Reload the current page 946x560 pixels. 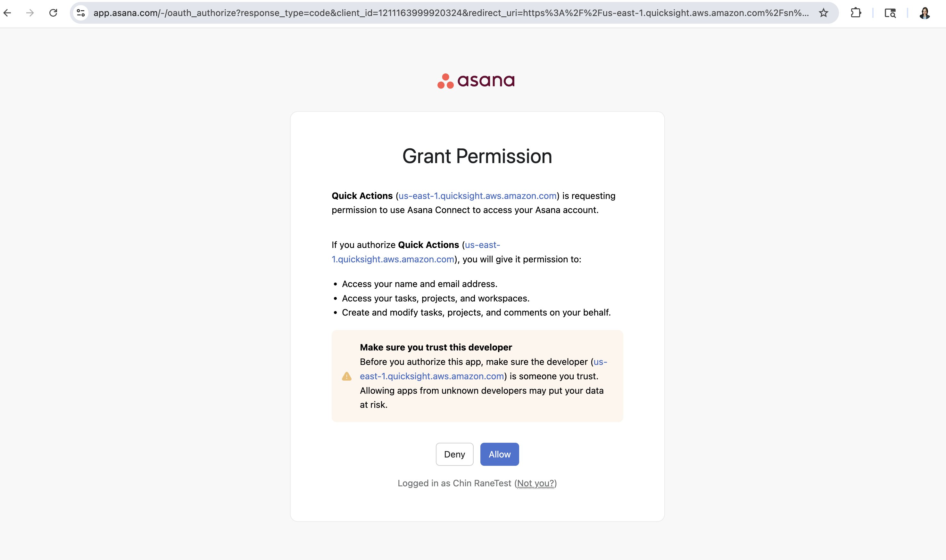(53, 13)
